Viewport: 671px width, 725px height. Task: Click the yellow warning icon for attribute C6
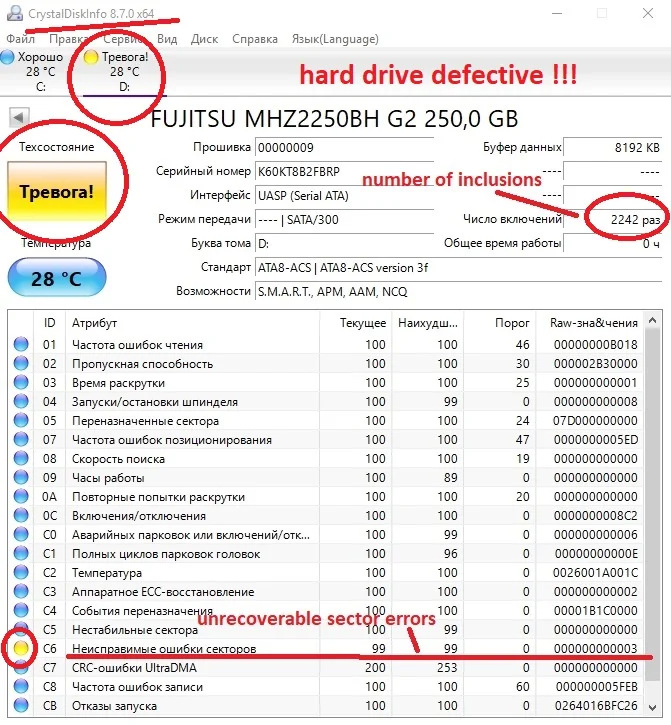coord(21,648)
